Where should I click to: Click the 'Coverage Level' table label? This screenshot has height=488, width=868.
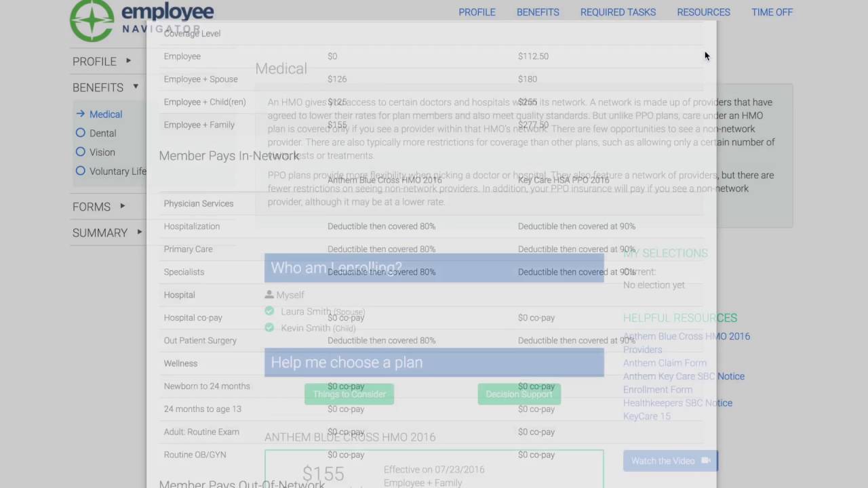192,33
